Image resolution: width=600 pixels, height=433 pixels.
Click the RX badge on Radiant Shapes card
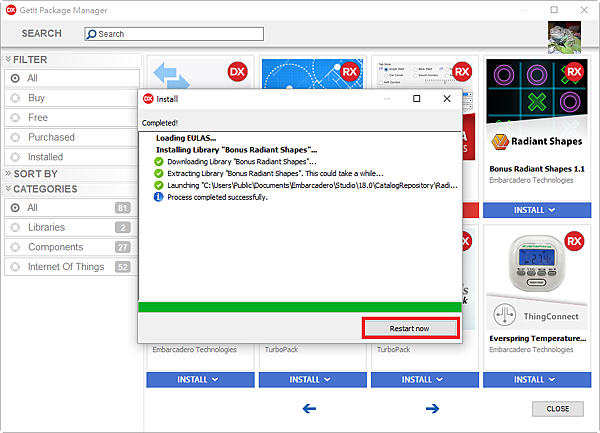click(x=574, y=72)
